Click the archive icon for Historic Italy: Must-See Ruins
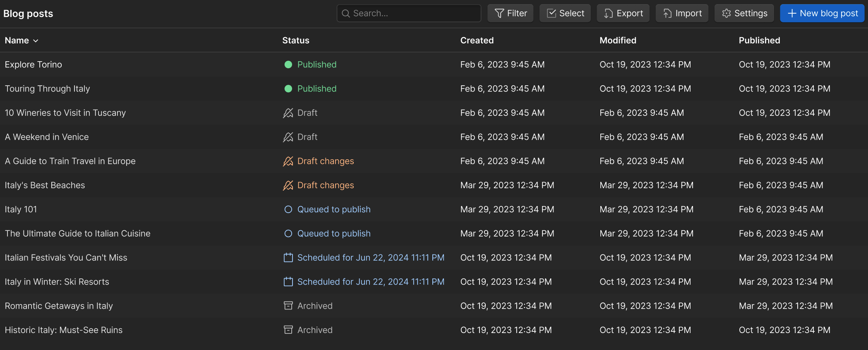 pos(288,330)
